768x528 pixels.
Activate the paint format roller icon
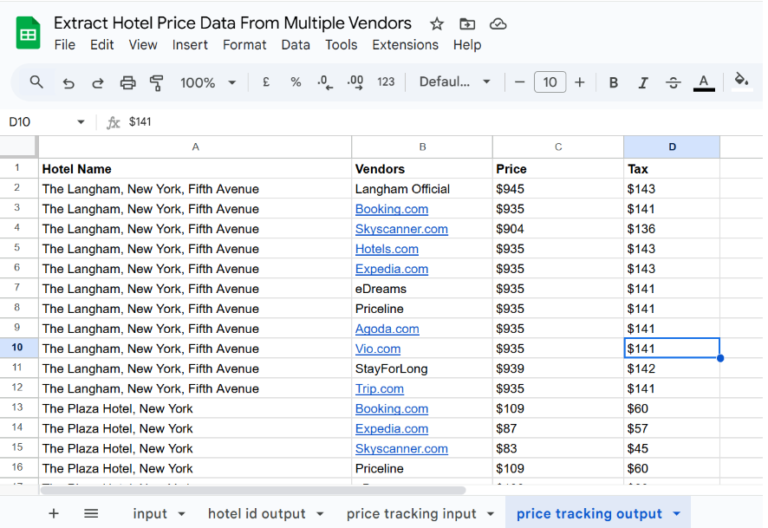coord(156,83)
